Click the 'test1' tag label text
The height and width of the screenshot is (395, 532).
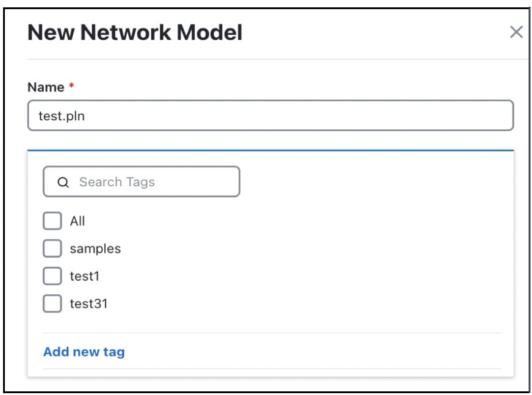[84, 277]
